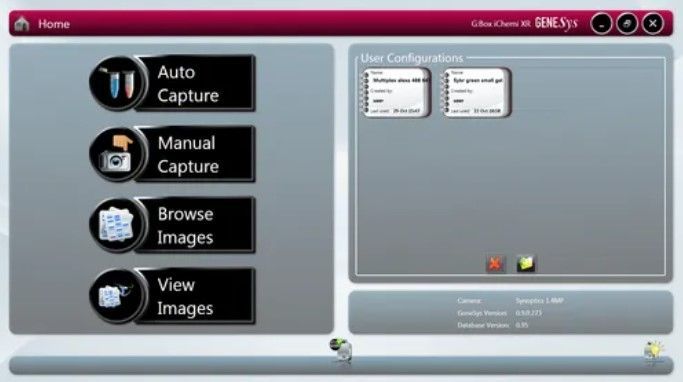This screenshot has width=683, height=382.
Task: Click the Home title text
Action: click(x=54, y=24)
